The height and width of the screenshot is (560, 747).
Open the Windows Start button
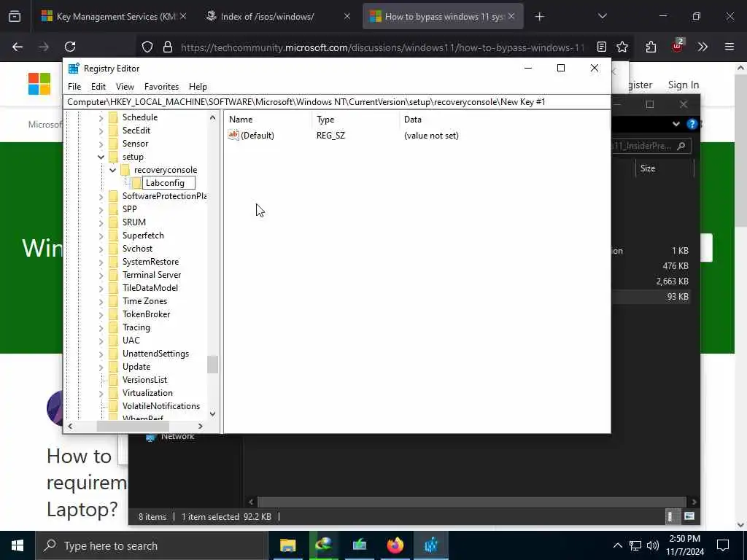click(18, 545)
